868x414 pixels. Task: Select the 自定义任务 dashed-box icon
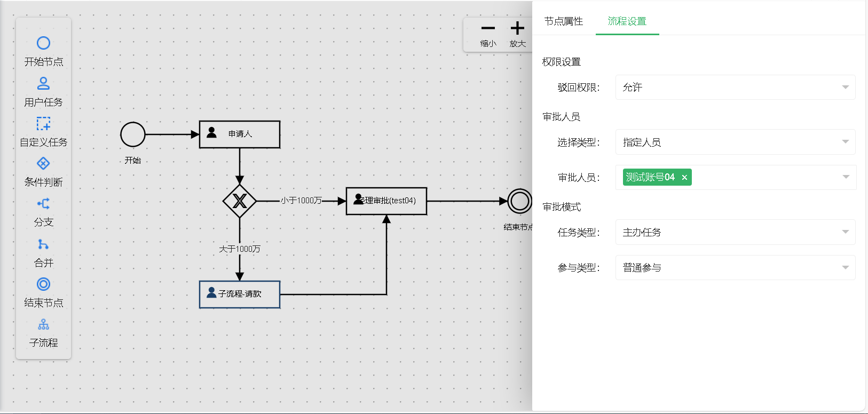(x=43, y=124)
